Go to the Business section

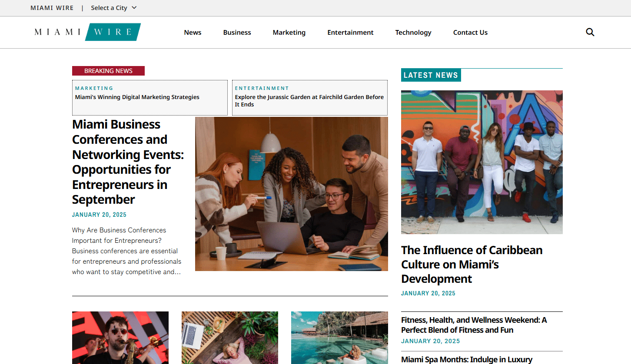coord(237,33)
